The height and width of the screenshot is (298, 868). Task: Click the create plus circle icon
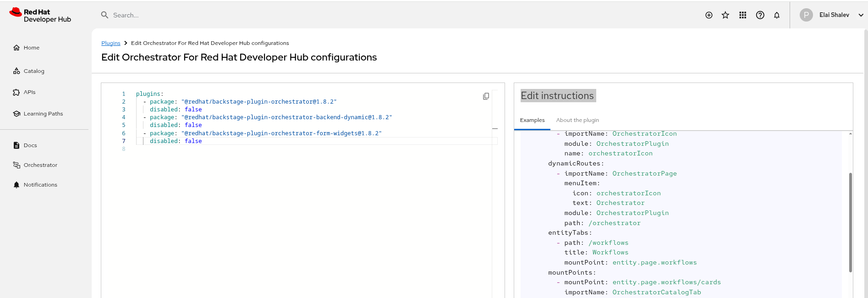point(709,15)
